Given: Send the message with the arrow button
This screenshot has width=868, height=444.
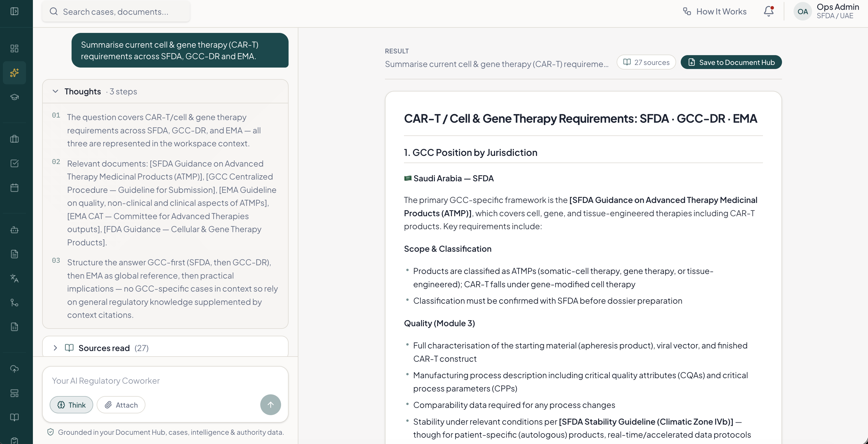Looking at the screenshot, I should click(x=271, y=405).
